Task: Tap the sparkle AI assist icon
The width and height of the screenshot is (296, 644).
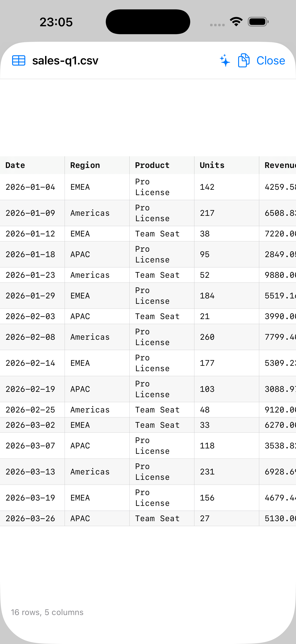Action: pyautogui.click(x=225, y=60)
